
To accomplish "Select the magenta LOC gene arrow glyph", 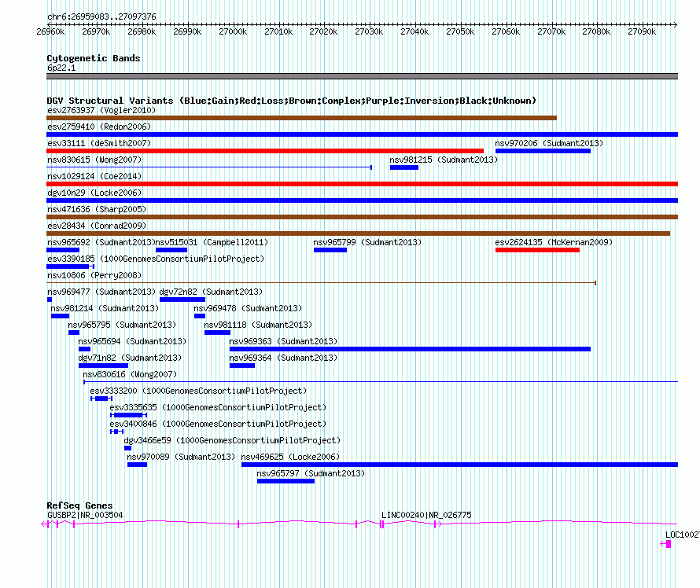I will click(x=665, y=544).
